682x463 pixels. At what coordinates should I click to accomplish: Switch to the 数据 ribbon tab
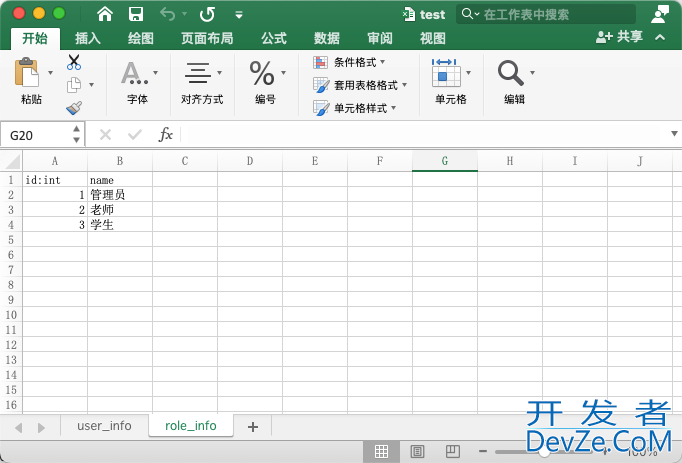click(327, 38)
